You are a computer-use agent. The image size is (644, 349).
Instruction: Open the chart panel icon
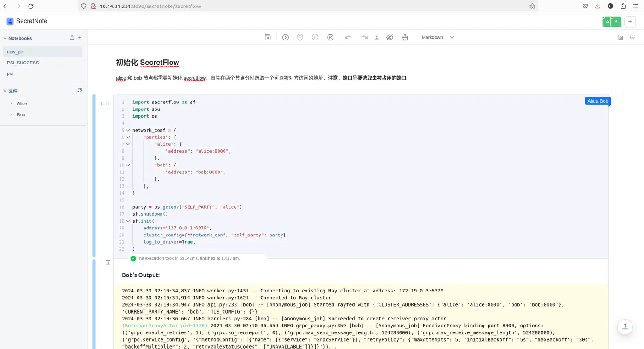[x=621, y=37]
